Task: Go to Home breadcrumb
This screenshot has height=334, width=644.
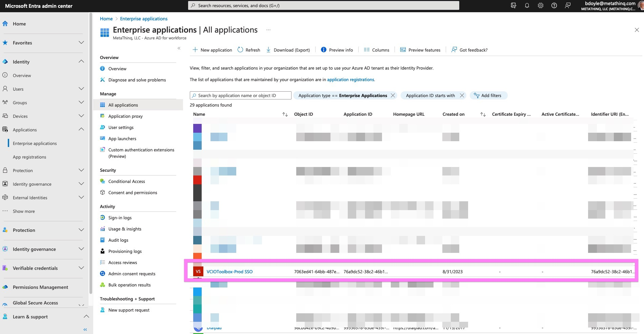Action: 106,19
